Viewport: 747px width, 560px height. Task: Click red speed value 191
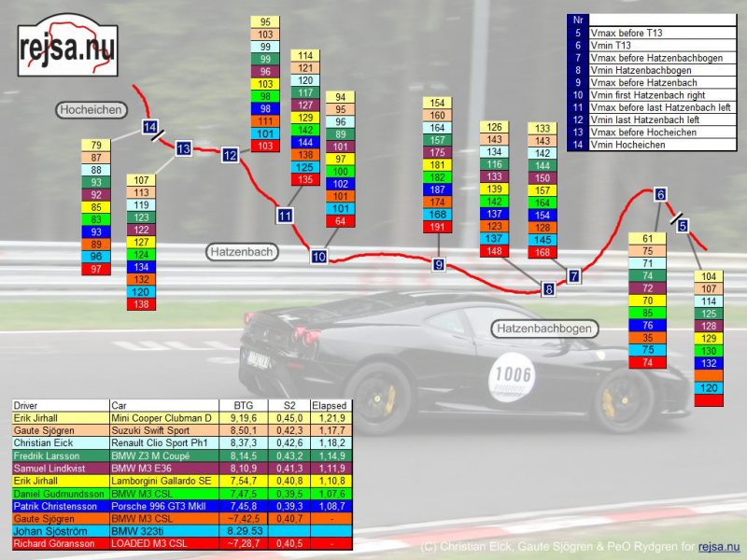437,227
